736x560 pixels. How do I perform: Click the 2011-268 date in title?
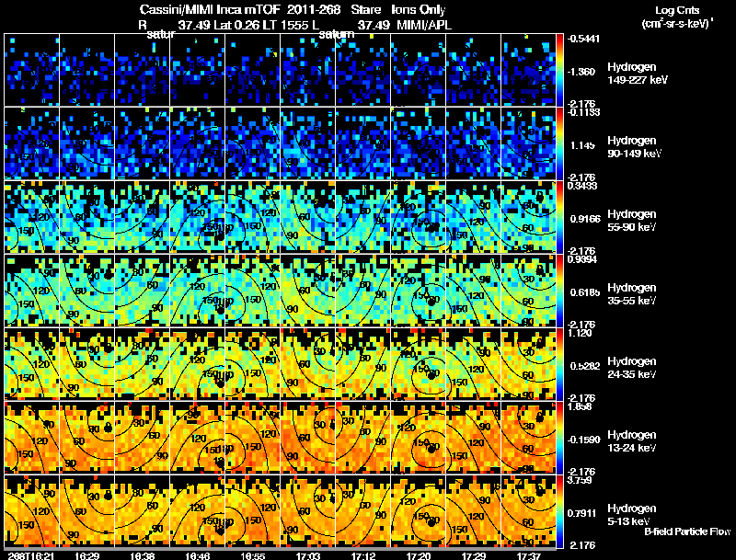[313, 9]
